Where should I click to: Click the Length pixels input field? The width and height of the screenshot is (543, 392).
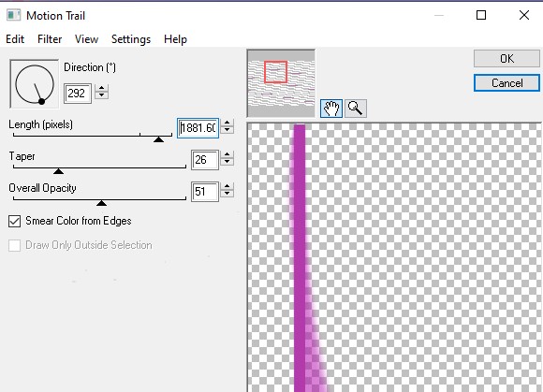coord(198,128)
